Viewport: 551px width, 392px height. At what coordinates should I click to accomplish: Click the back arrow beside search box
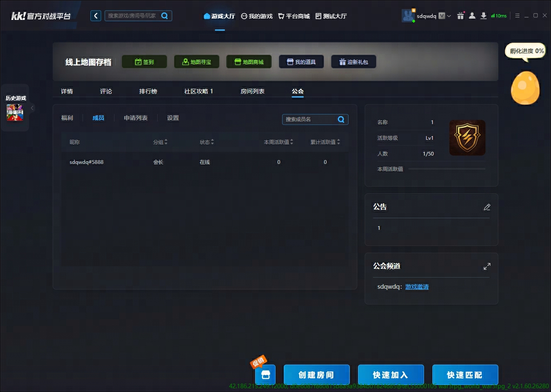96,16
